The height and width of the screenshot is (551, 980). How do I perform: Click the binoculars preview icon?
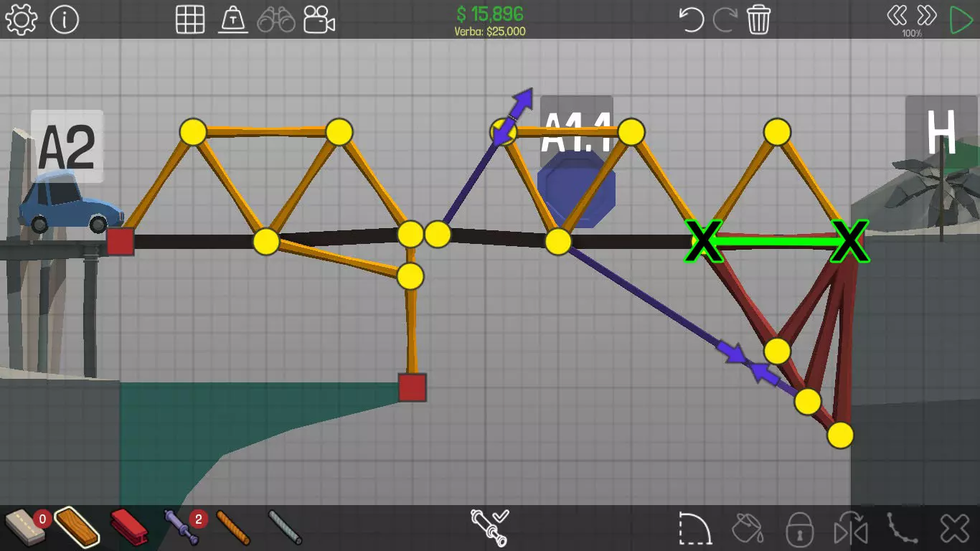[x=276, y=20]
